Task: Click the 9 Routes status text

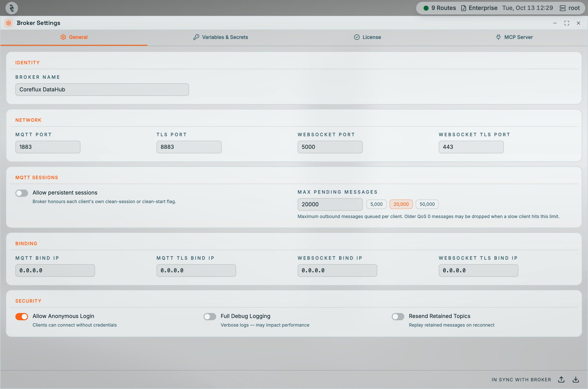Action: [x=444, y=8]
